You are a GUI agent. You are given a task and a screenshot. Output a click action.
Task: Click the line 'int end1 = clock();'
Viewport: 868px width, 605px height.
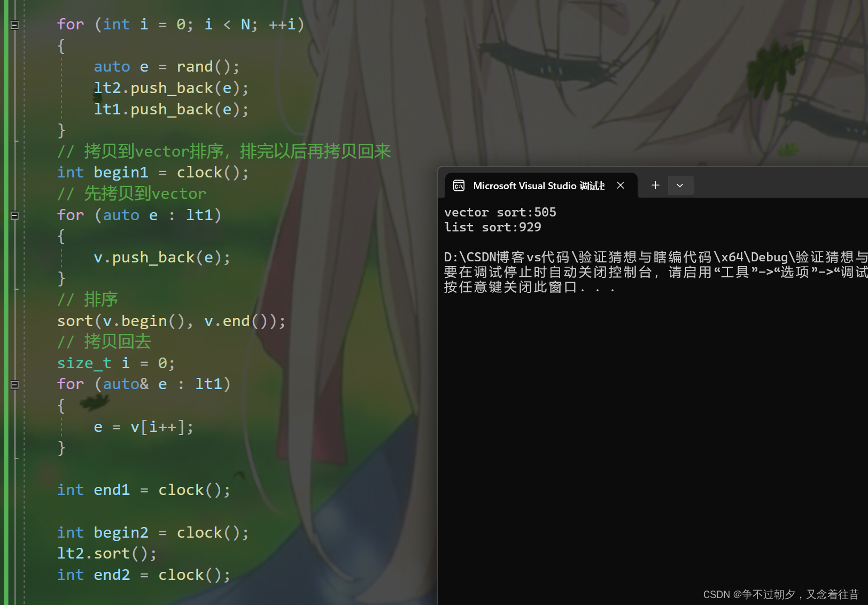(144, 490)
